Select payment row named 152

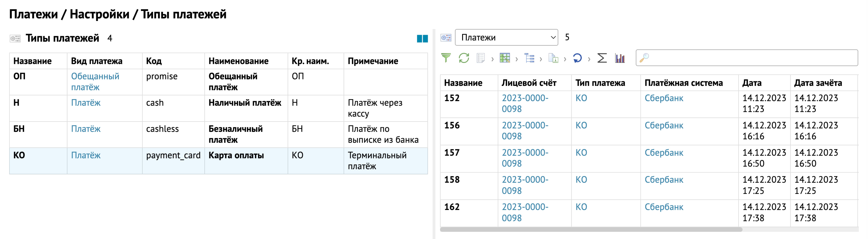tap(452, 98)
